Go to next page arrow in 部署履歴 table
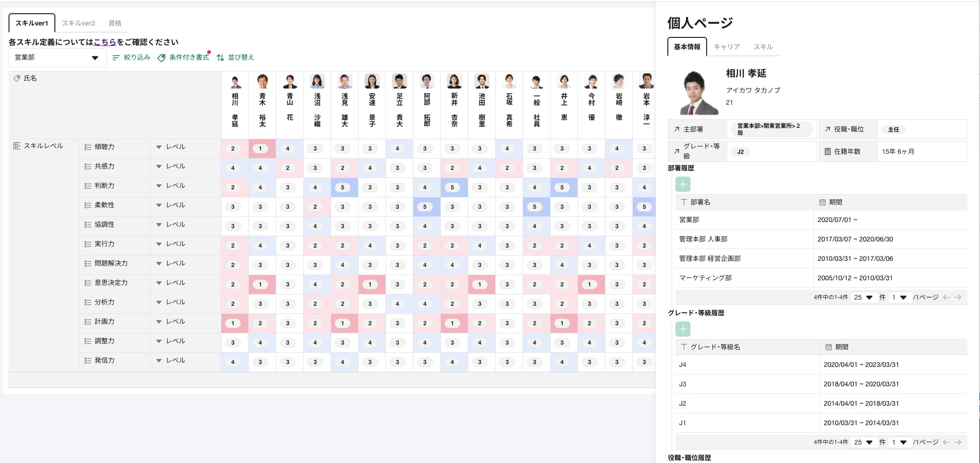Image resolution: width=980 pixels, height=463 pixels. pos(958,297)
